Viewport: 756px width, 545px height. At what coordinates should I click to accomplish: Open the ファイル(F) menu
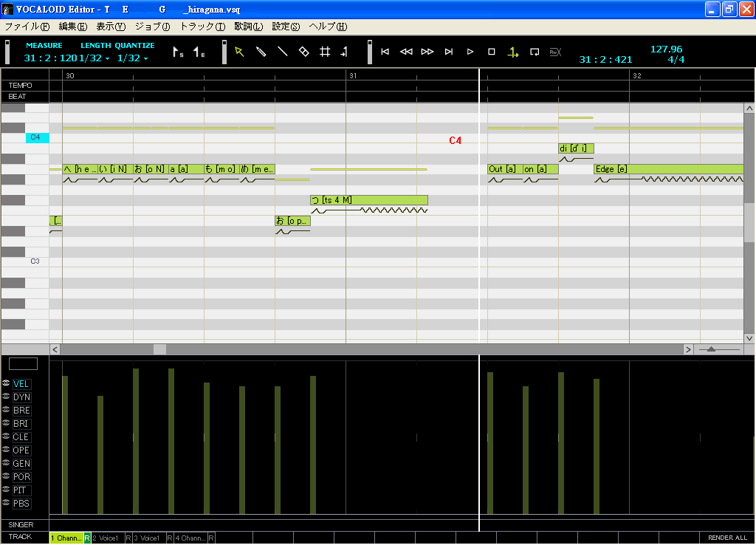click(27, 27)
